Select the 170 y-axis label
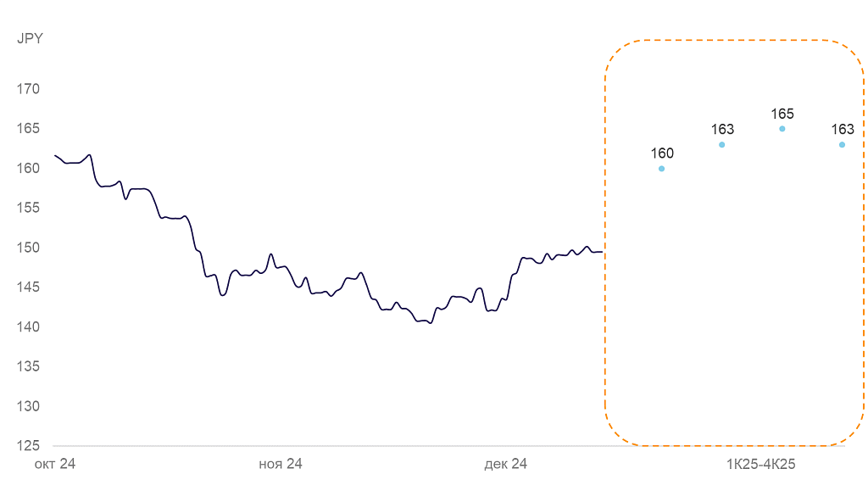Viewport: 868px width, 491px height. (x=30, y=89)
